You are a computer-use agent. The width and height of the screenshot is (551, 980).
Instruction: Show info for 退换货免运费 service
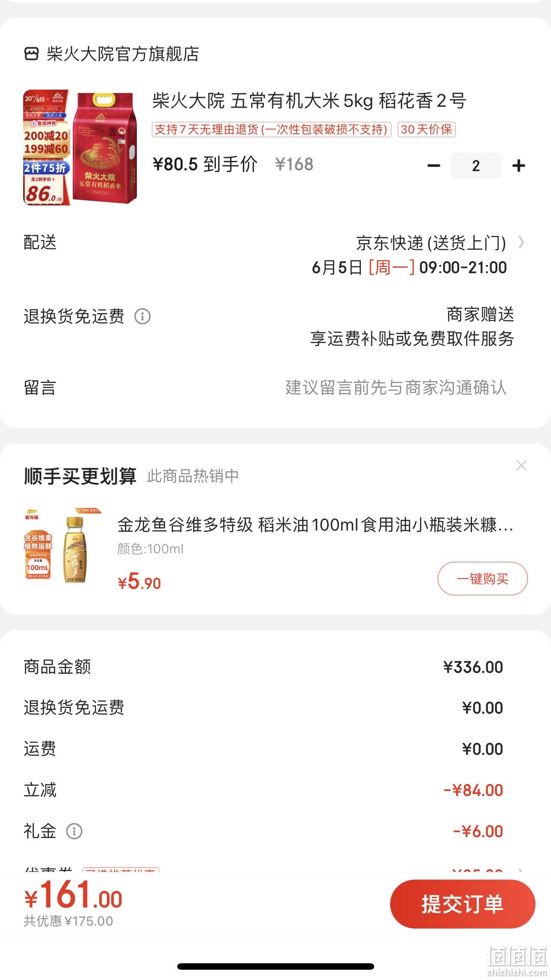click(x=142, y=317)
